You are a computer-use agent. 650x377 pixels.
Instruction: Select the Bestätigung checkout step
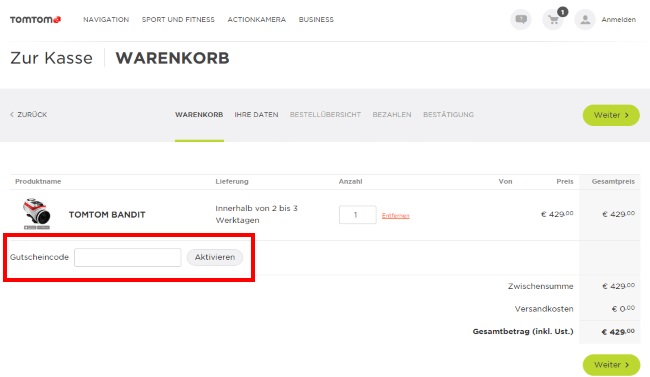(x=448, y=114)
